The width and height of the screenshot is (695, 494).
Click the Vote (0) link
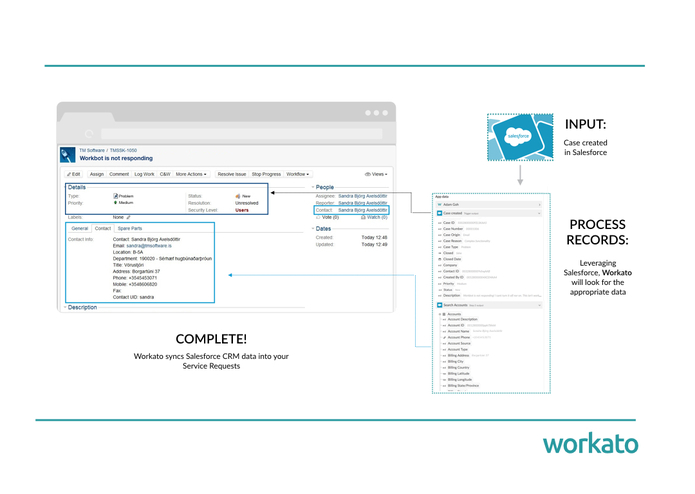coord(330,218)
